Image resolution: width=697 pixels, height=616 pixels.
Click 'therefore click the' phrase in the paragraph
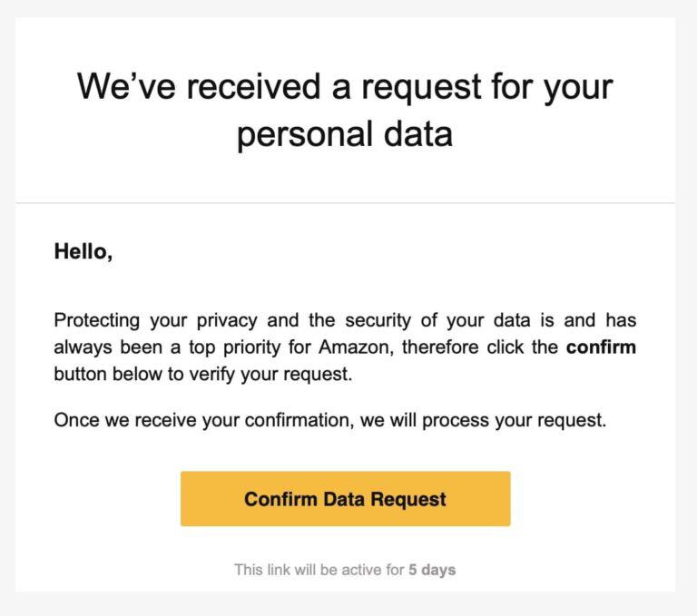pyautogui.click(x=480, y=347)
